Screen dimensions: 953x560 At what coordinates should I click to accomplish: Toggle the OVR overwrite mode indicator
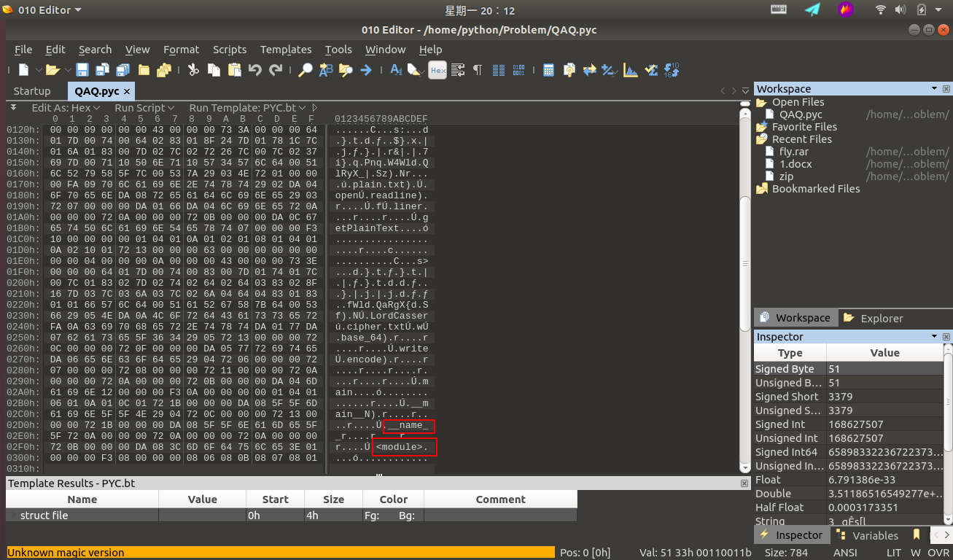938,553
